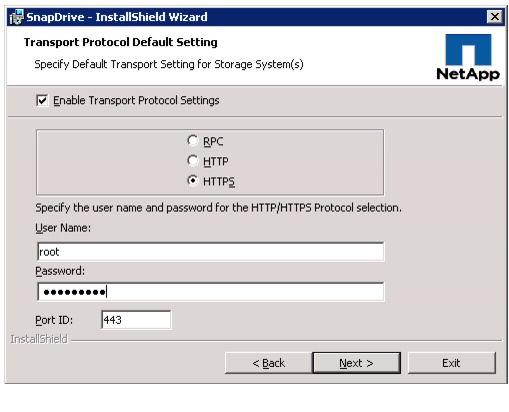The height and width of the screenshot is (412, 509).
Task: Select the HTTP protocol radio button
Action: point(192,161)
